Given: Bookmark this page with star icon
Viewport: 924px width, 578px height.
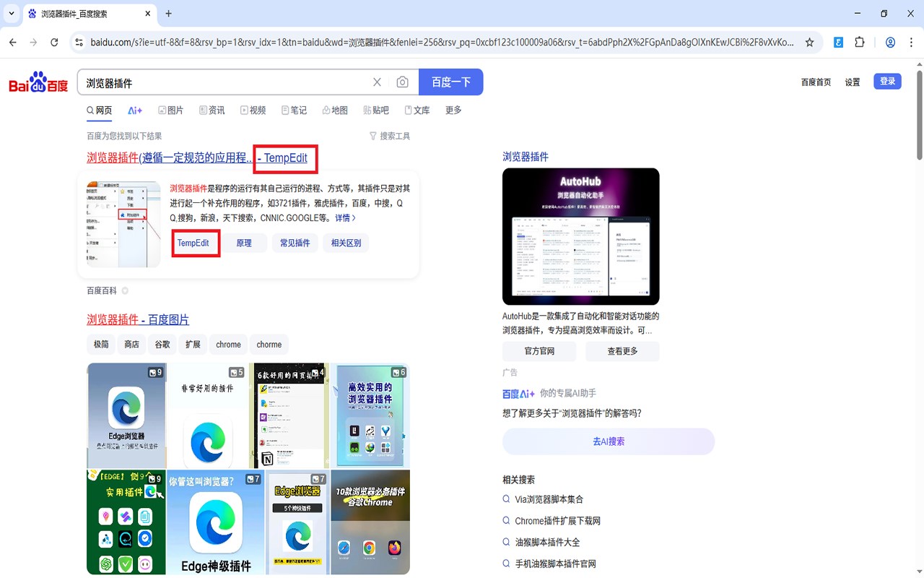Looking at the screenshot, I should 810,43.
